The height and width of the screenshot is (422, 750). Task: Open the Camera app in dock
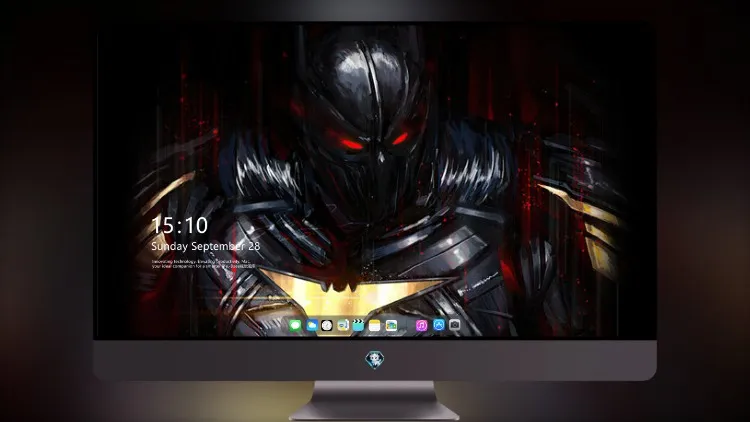pyautogui.click(x=454, y=325)
